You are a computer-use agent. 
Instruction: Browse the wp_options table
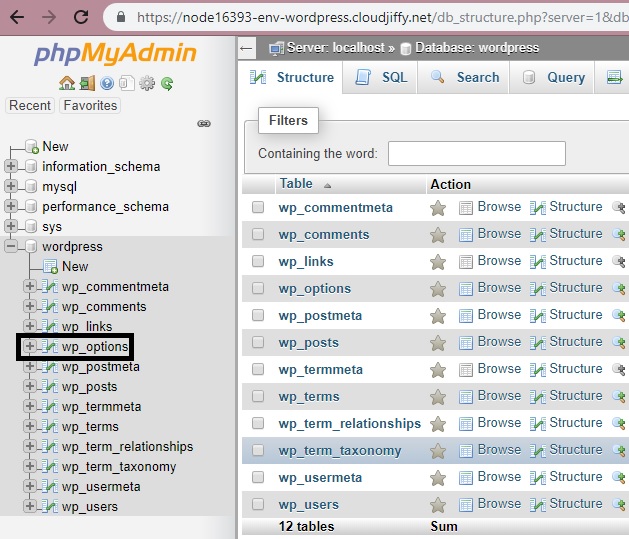coord(490,288)
